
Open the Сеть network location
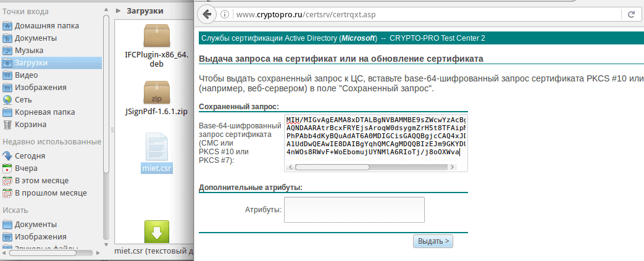click(23, 99)
